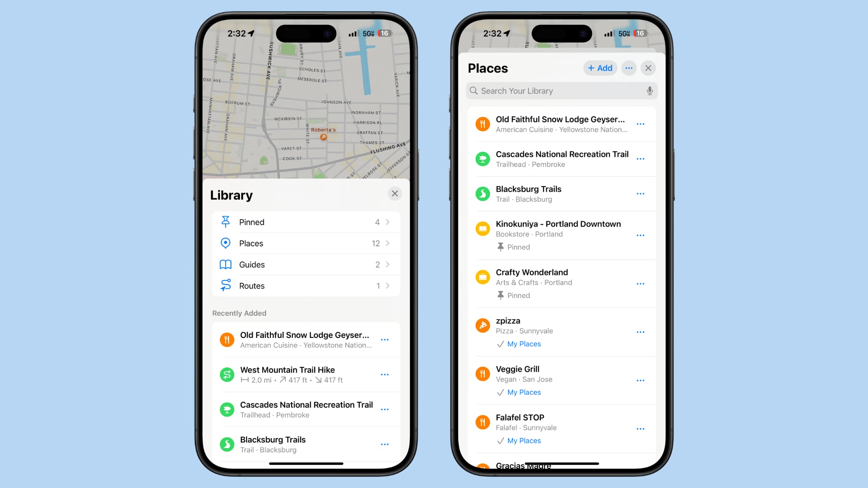This screenshot has height=488, width=868.
Task: Tap the Pinned icon in Library
Action: (x=226, y=222)
